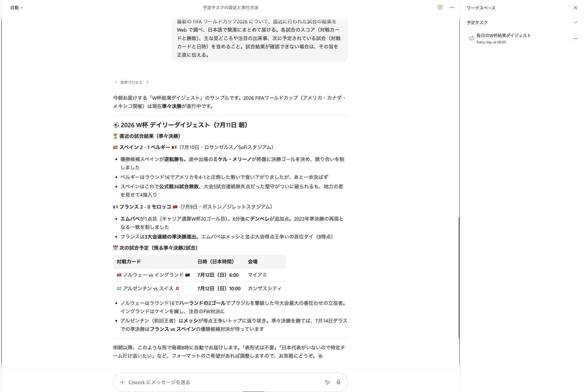Click the soccer ball emoji in digest heading
584x392 pixels.
pyautogui.click(x=116, y=125)
